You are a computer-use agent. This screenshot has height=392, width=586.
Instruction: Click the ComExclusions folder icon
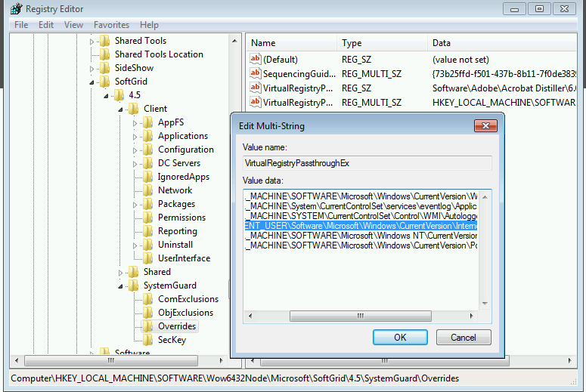coord(147,299)
